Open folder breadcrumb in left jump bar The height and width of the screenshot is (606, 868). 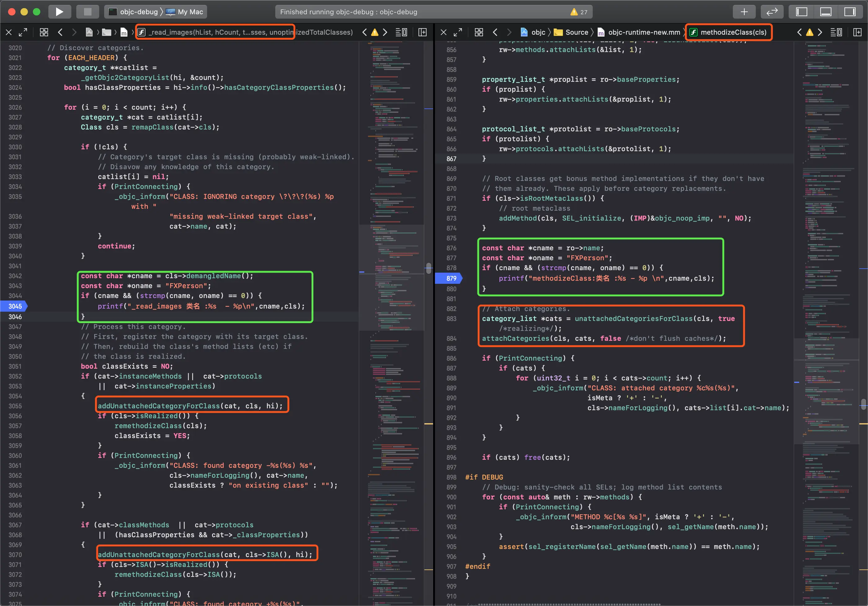[x=107, y=32]
